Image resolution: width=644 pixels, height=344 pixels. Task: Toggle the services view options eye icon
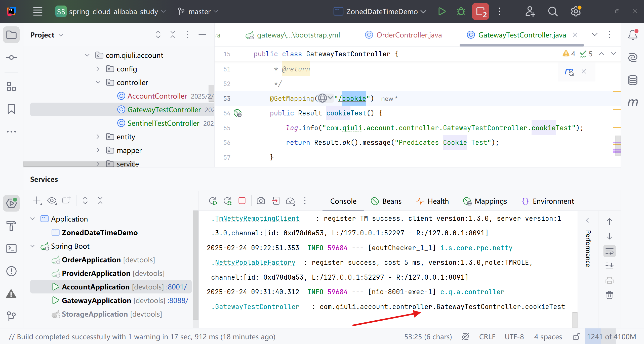tap(52, 201)
